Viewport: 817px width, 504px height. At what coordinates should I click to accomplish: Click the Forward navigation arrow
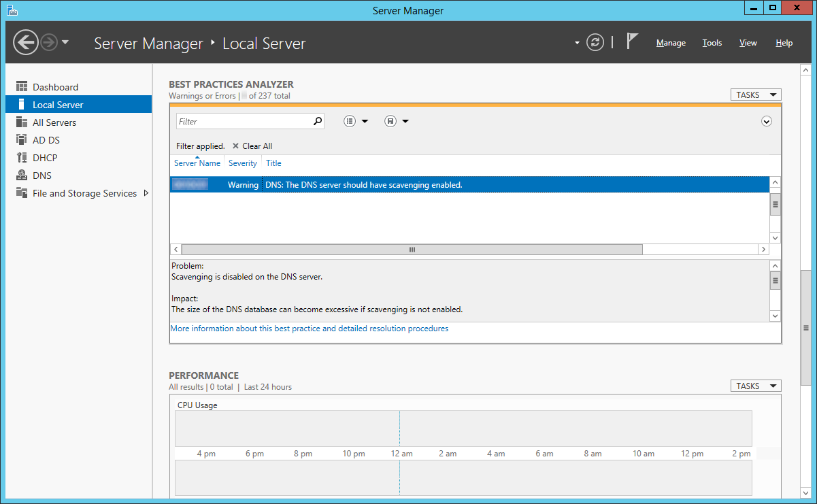(x=48, y=43)
